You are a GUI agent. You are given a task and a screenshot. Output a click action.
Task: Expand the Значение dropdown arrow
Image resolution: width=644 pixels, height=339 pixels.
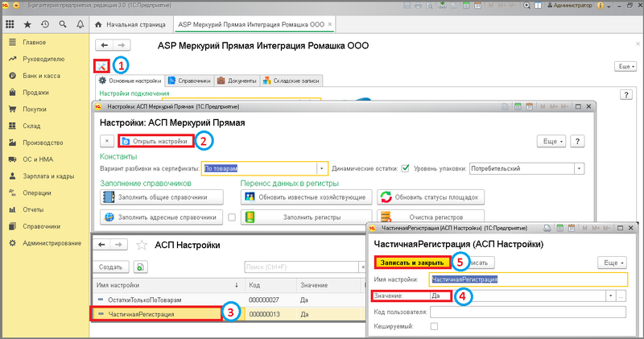[611, 296]
